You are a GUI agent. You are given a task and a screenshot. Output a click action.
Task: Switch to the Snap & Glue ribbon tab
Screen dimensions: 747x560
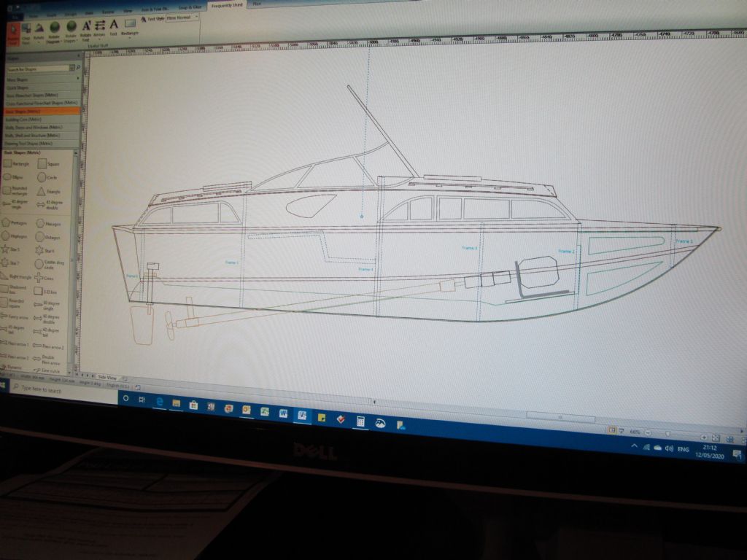tap(190, 7)
